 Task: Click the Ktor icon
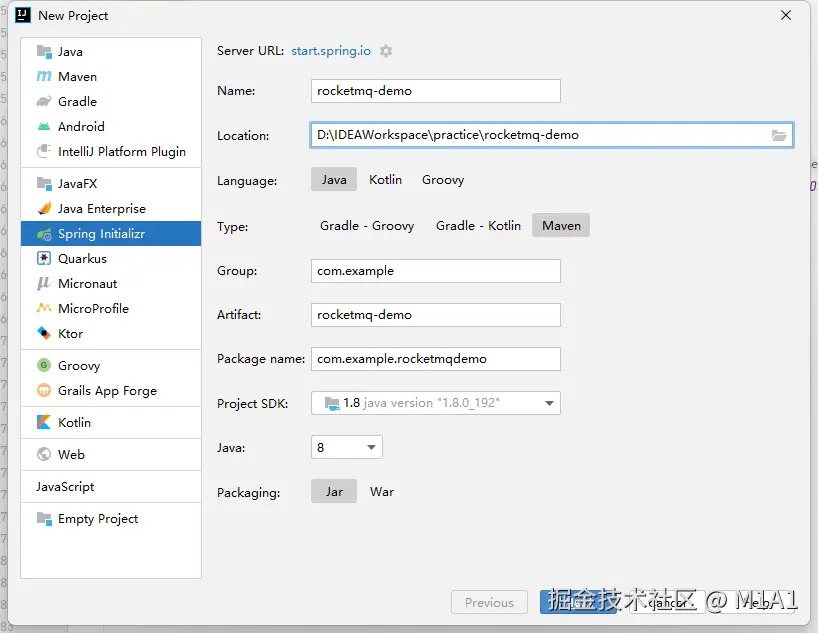pyautogui.click(x=44, y=333)
